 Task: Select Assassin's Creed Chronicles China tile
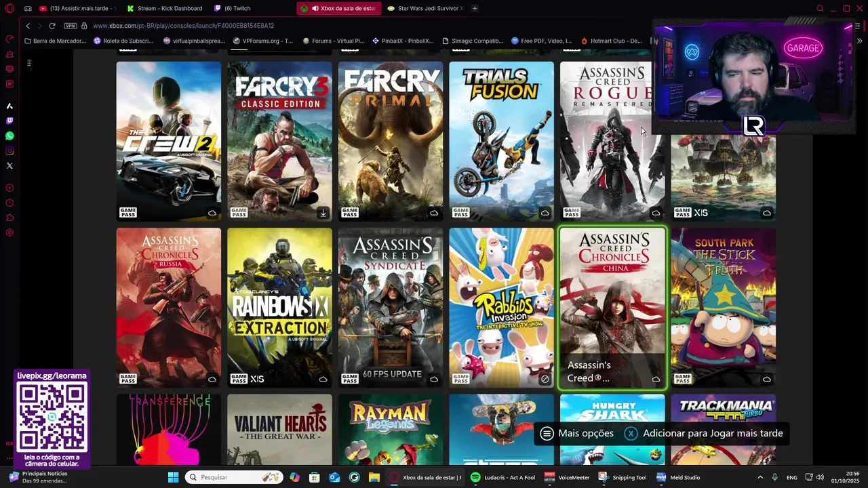(x=612, y=307)
